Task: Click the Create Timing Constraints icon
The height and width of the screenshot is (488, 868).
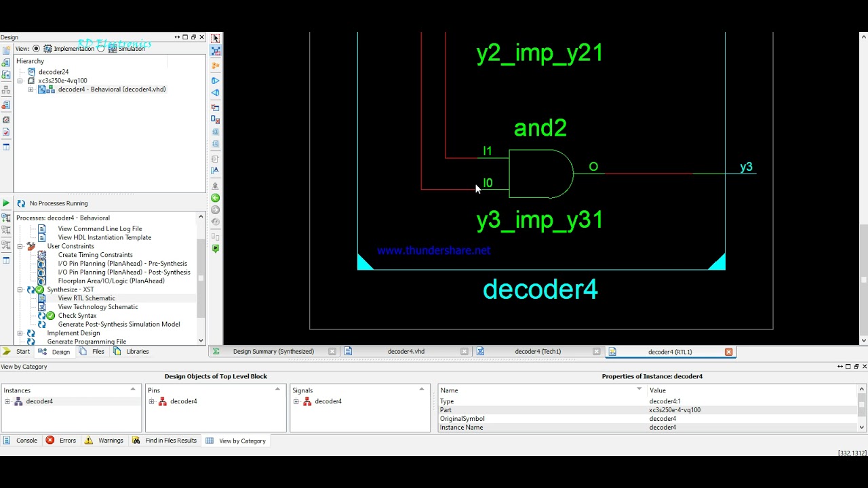Action: pos(42,255)
